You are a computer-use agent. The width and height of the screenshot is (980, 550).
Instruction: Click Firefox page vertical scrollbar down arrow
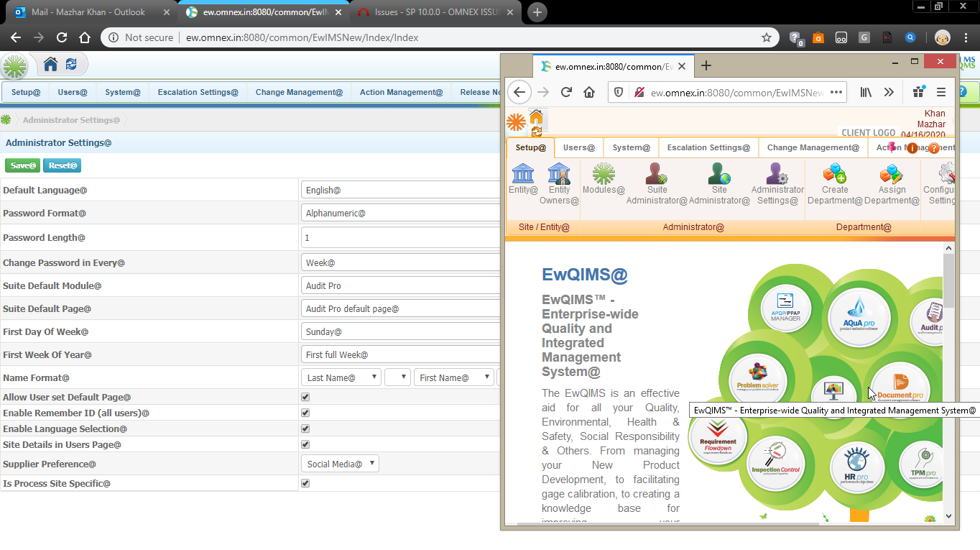[948, 515]
